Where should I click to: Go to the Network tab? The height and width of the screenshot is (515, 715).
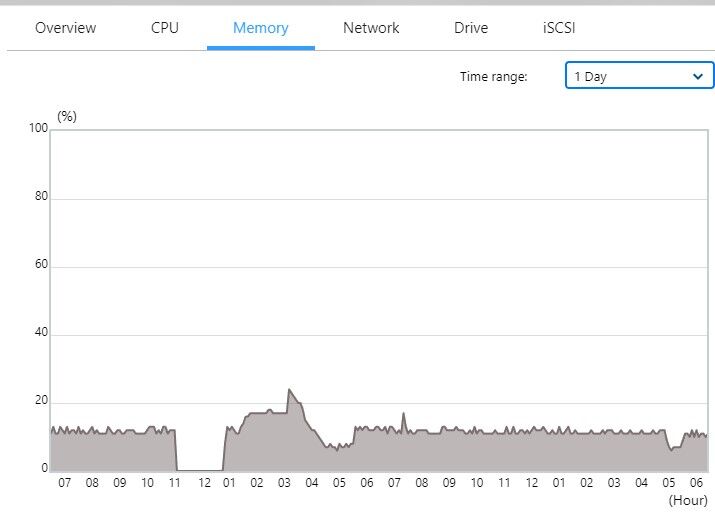point(371,28)
